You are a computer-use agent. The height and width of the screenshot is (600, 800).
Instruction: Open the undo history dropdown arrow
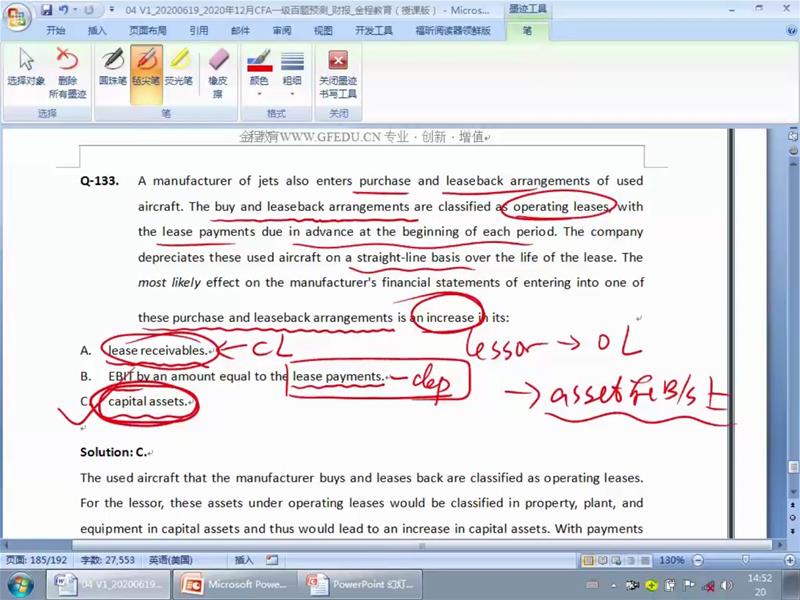[x=74, y=10]
